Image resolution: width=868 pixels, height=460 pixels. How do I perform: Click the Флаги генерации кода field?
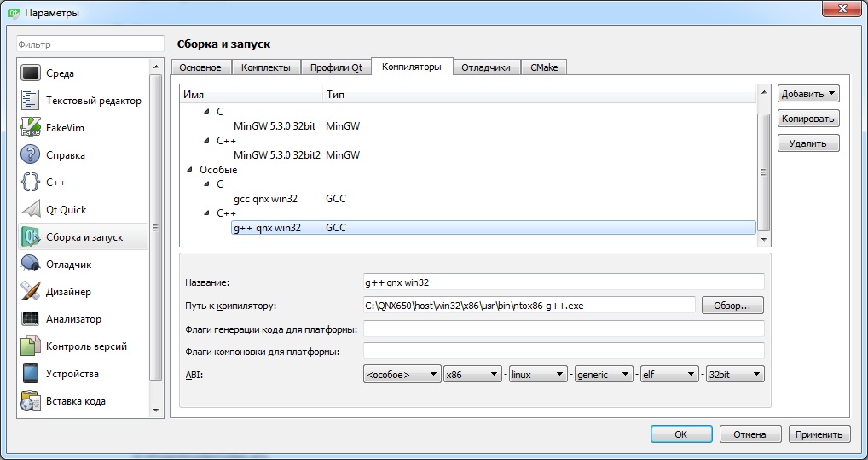point(564,329)
